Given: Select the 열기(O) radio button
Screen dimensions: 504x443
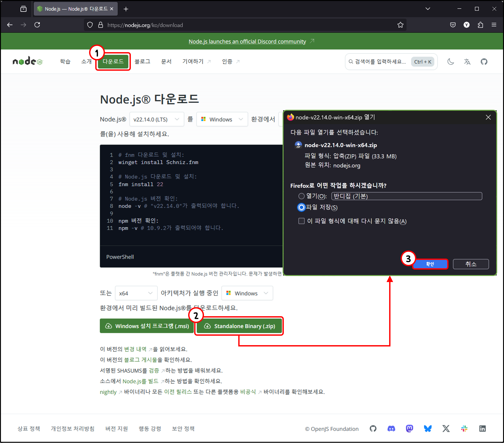Looking at the screenshot, I should tap(301, 196).
